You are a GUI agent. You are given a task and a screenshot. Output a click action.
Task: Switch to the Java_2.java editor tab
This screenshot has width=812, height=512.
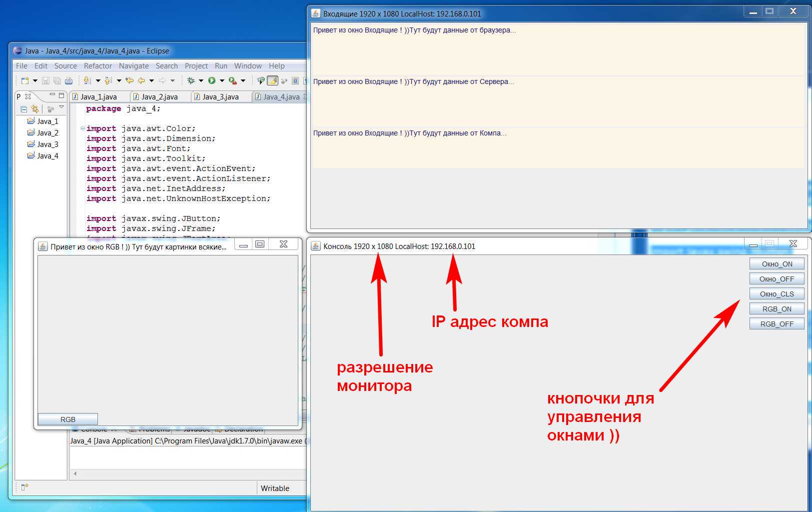click(x=159, y=97)
